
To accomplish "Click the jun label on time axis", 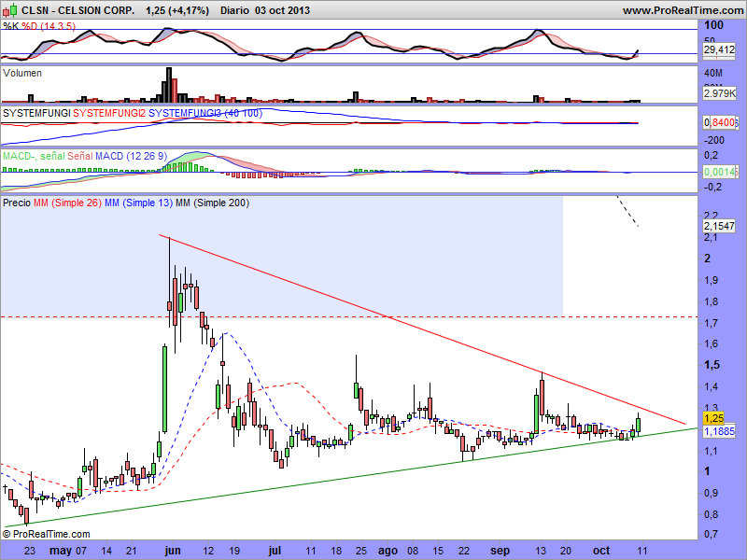I will point(173,551).
